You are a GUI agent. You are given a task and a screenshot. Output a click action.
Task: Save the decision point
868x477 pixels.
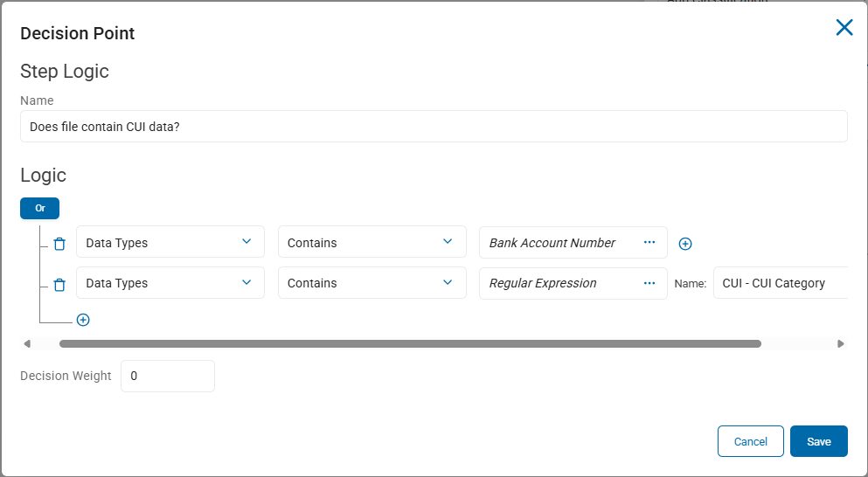819,441
